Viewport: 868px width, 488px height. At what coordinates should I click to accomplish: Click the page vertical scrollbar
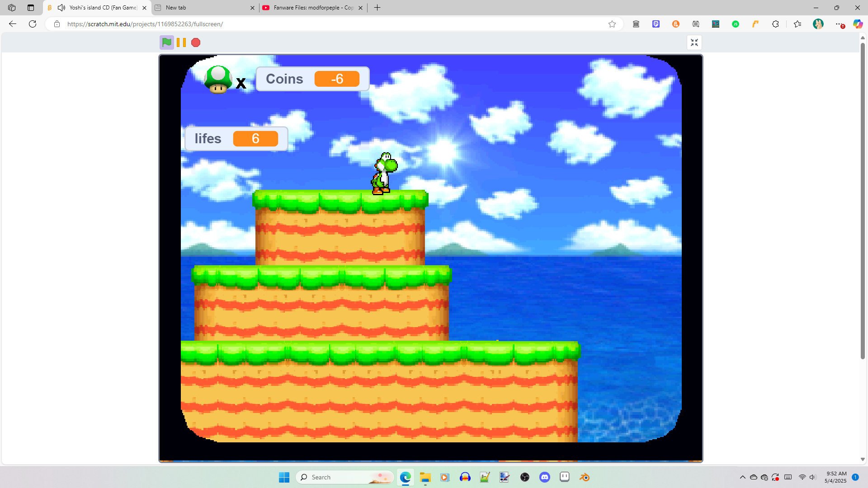click(x=863, y=201)
